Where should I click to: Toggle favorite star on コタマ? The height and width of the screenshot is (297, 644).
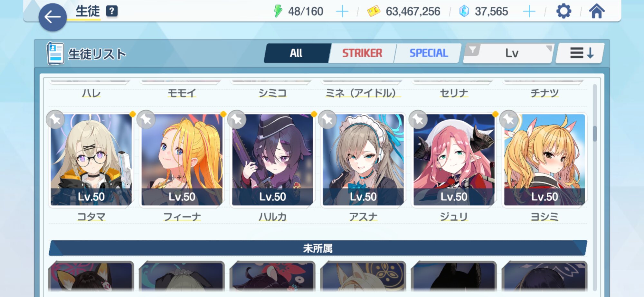click(55, 120)
